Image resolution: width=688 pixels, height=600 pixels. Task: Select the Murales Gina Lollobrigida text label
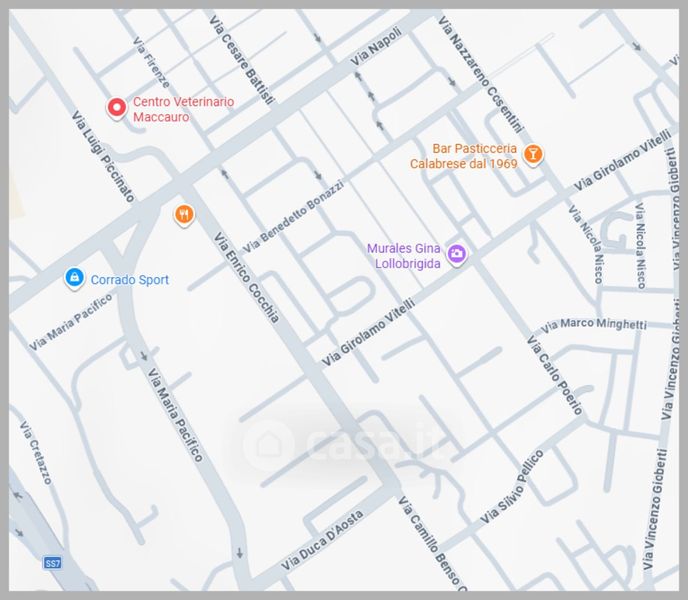click(x=404, y=255)
